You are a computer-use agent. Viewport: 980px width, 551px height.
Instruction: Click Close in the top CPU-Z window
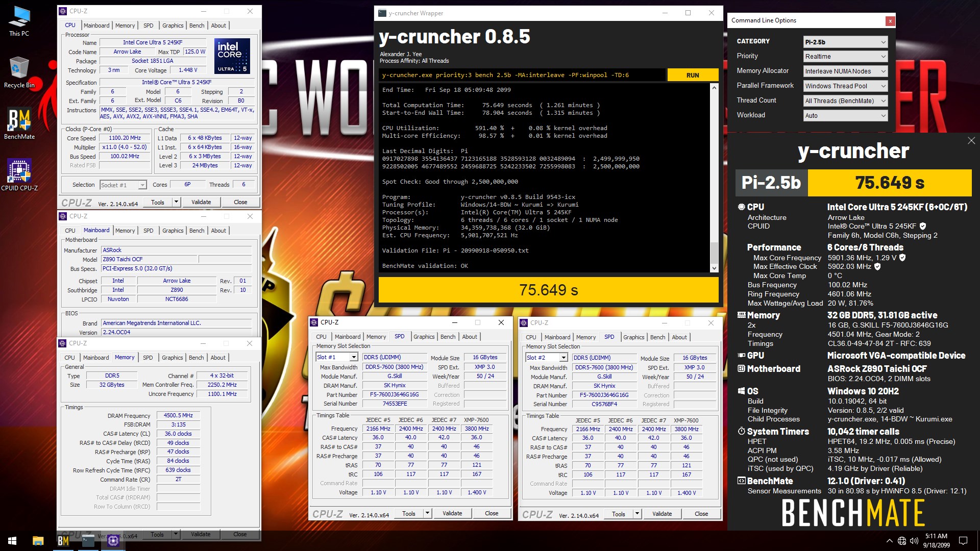click(240, 202)
